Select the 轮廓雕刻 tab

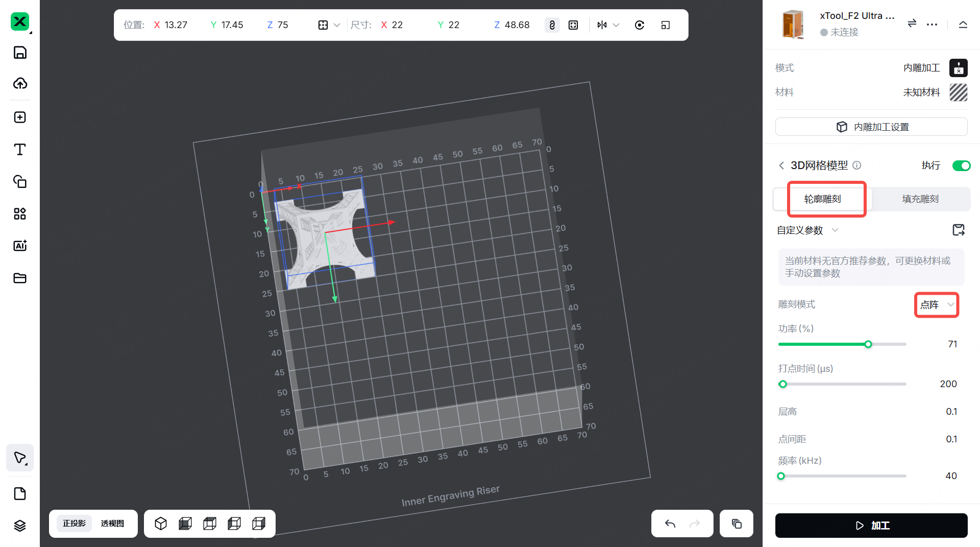(822, 199)
